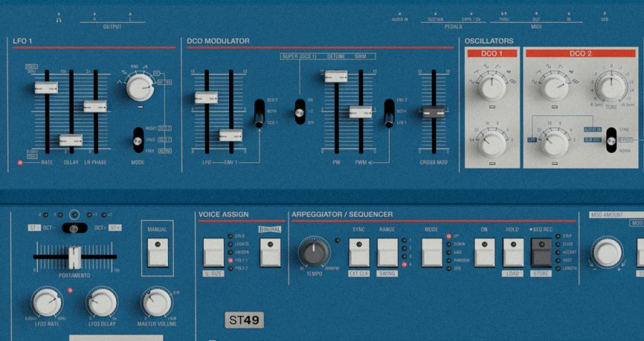Turn the arpeggiator ON button on
The width and height of the screenshot is (644, 341).
pos(484,253)
